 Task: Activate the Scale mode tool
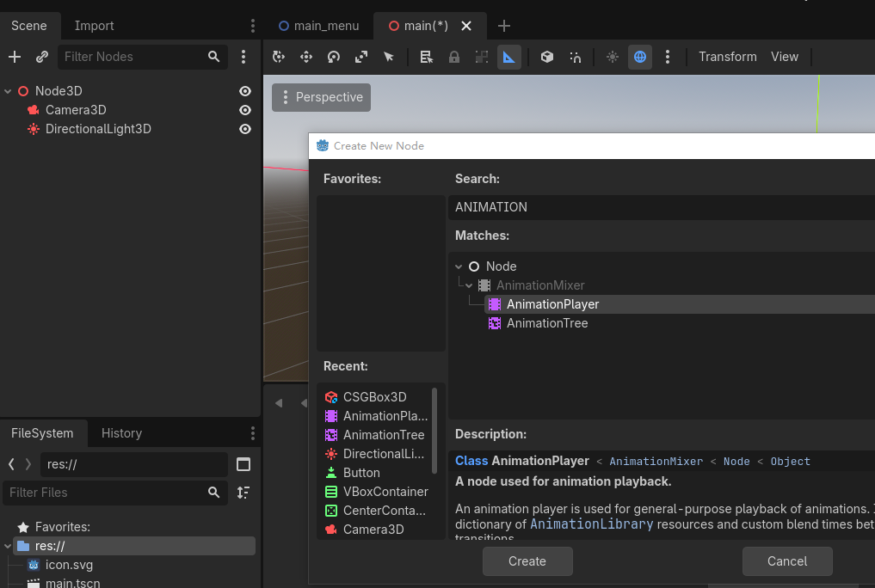pos(361,57)
